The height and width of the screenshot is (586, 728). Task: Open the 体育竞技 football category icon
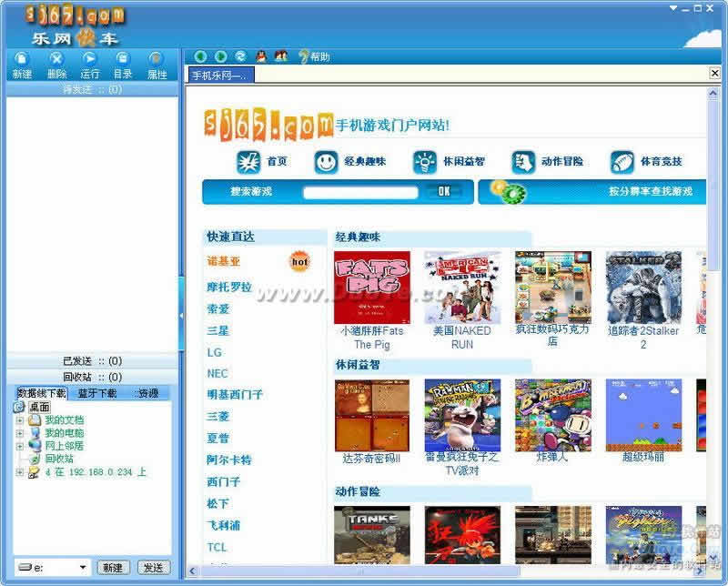(x=622, y=162)
